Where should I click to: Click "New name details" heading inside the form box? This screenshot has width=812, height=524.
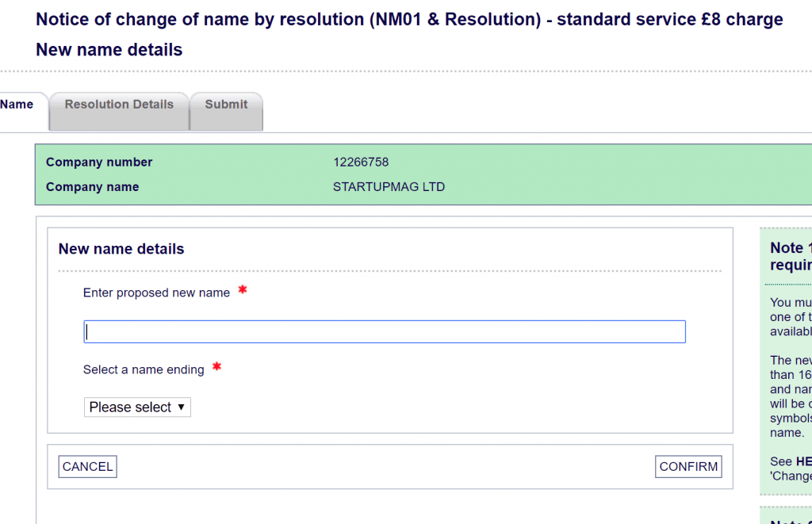pyautogui.click(x=121, y=249)
